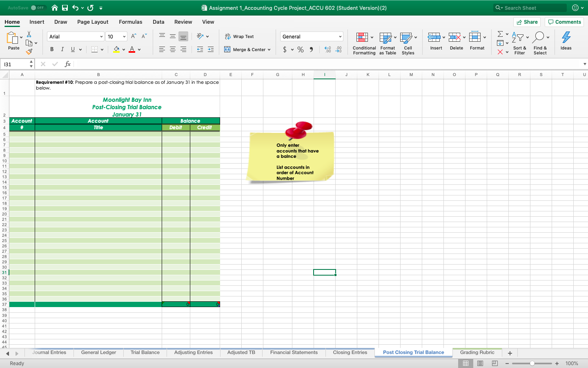Decrease font size with small A icon
The width and height of the screenshot is (588, 368).
tap(144, 36)
